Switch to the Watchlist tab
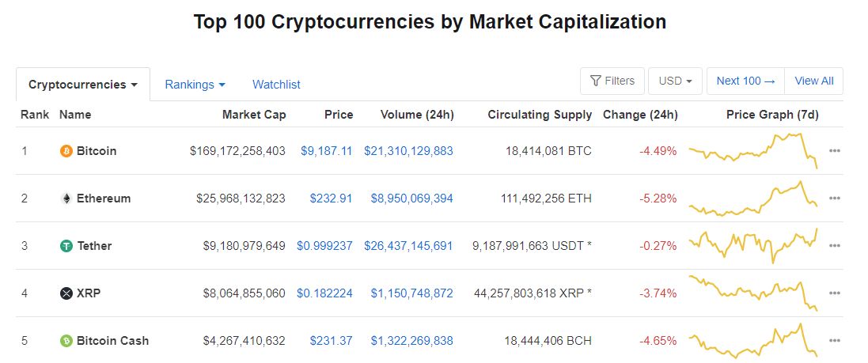The width and height of the screenshot is (868, 363). pos(276,85)
